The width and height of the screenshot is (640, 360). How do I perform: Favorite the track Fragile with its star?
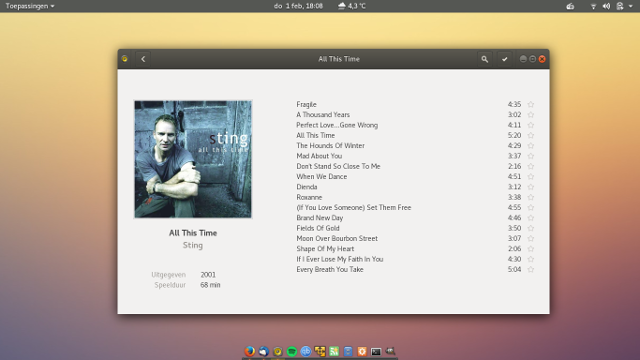click(531, 104)
